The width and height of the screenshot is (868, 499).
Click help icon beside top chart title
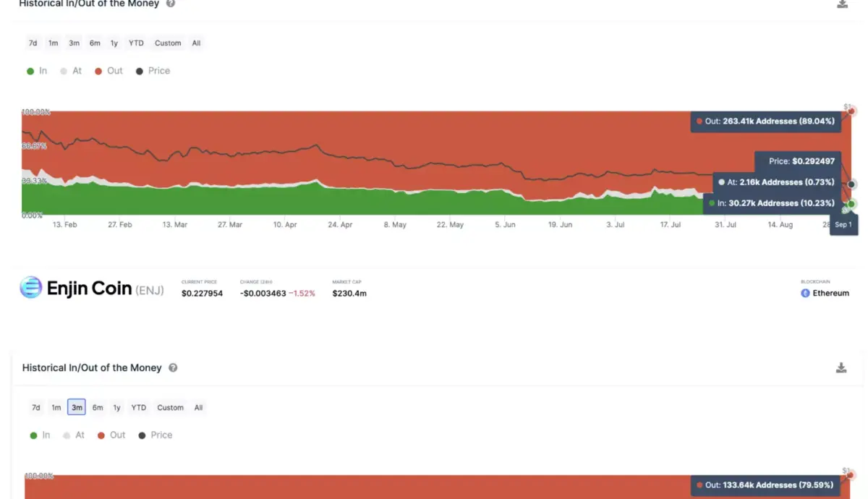[x=171, y=4]
